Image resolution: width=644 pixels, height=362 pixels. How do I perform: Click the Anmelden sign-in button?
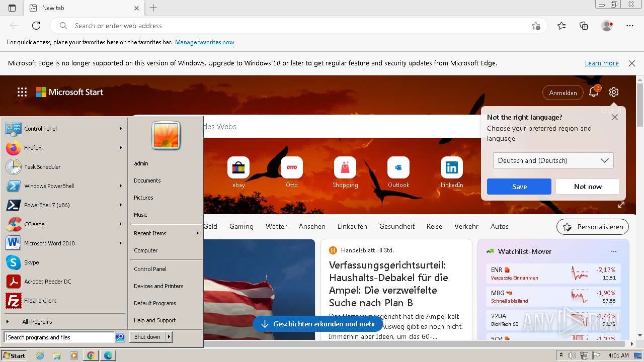click(563, 93)
